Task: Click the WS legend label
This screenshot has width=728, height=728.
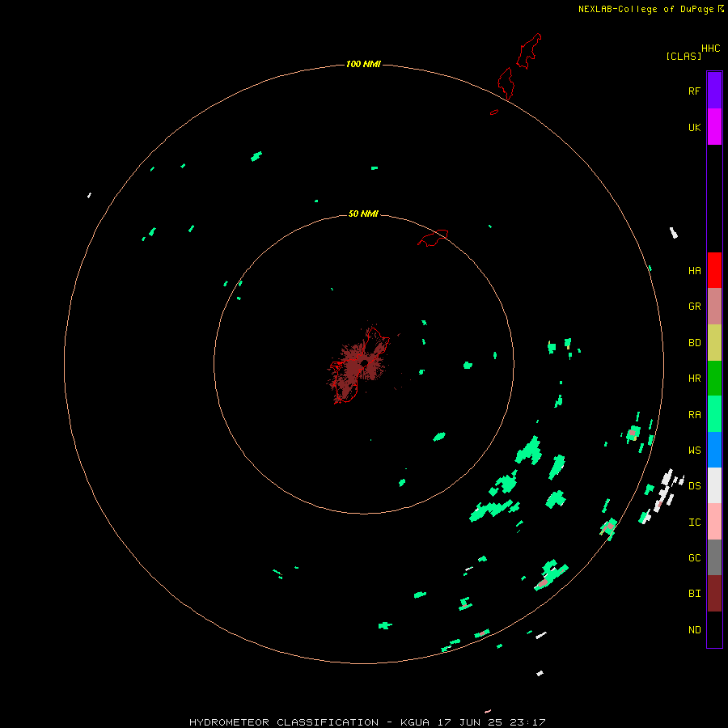Action: pyautogui.click(x=694, y=450)
